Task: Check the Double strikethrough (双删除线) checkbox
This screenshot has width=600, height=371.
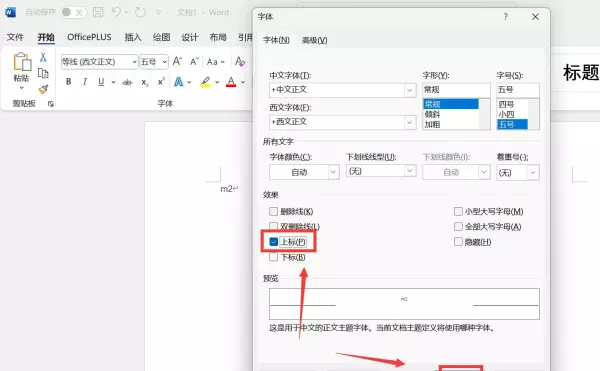Action: tap(273, 226)
